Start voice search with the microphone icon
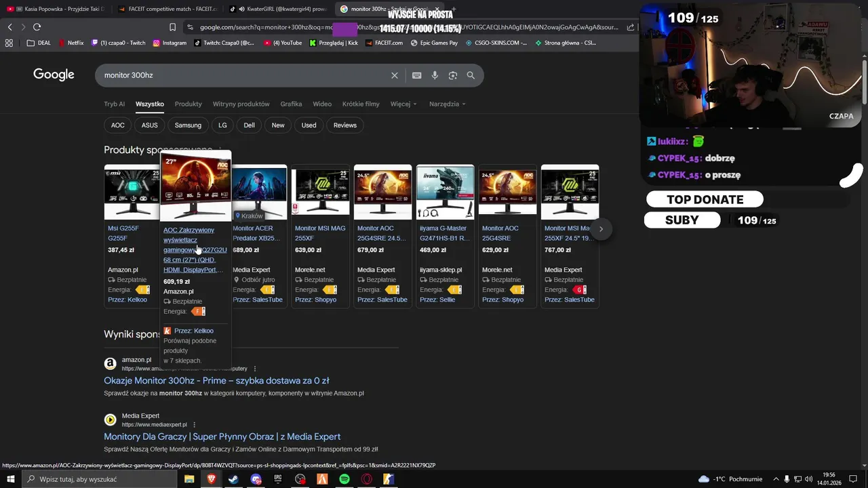The image size is (868, 488). 435,75
